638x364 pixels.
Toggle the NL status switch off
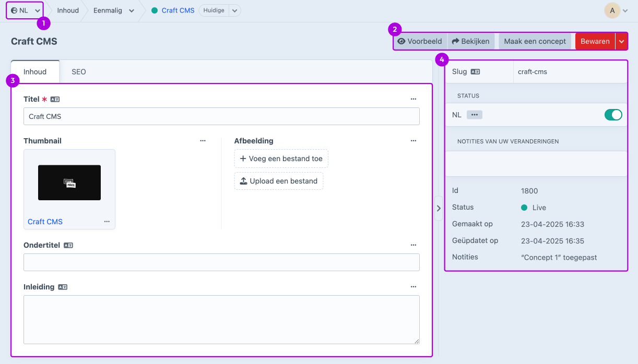pos(613,115)
